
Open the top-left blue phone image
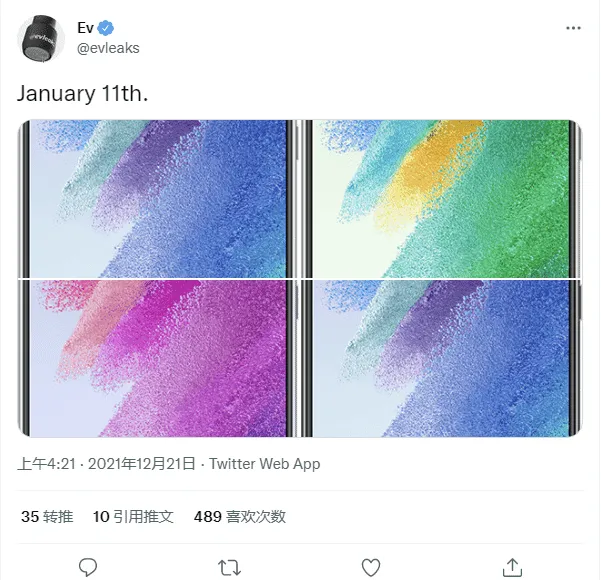coord(158,198)
